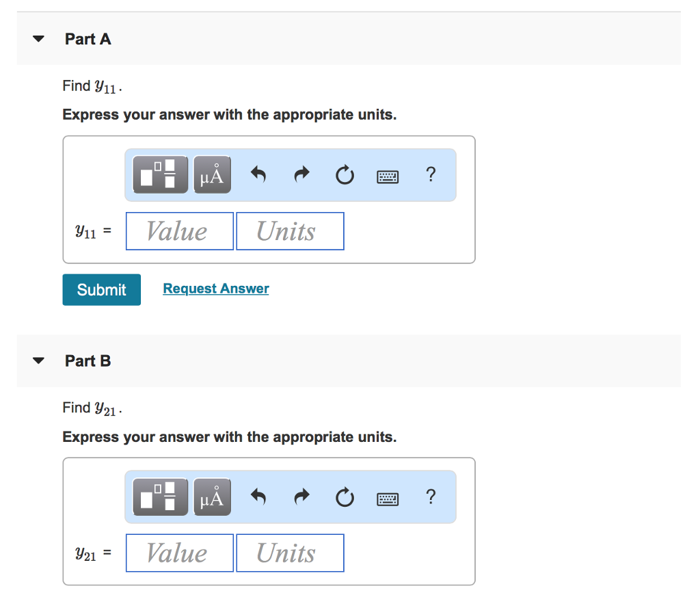
Task: Click the help question mark in Part A toolbar
Action: (430, 175)
